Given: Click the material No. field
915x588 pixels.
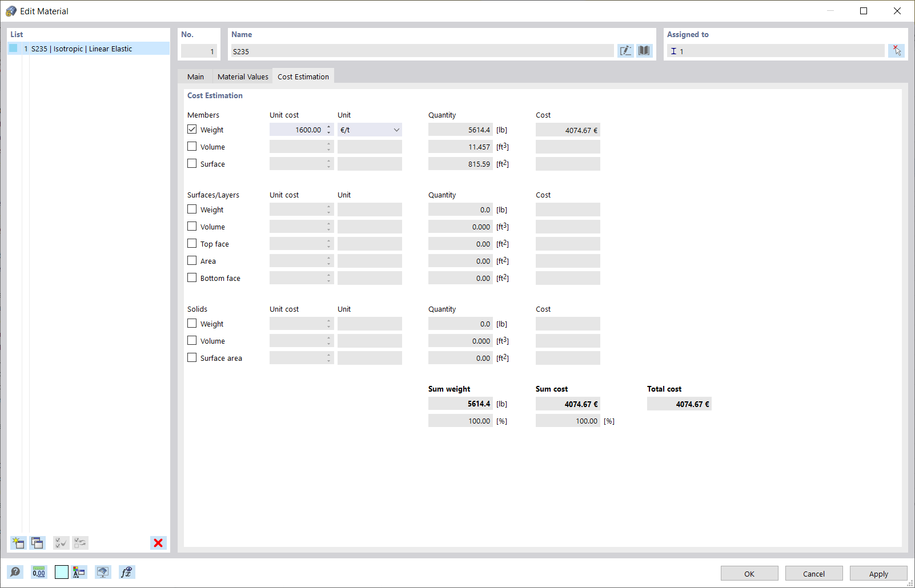Looking at the screenshot, I should pyautogui.click(x=199, y=51).
